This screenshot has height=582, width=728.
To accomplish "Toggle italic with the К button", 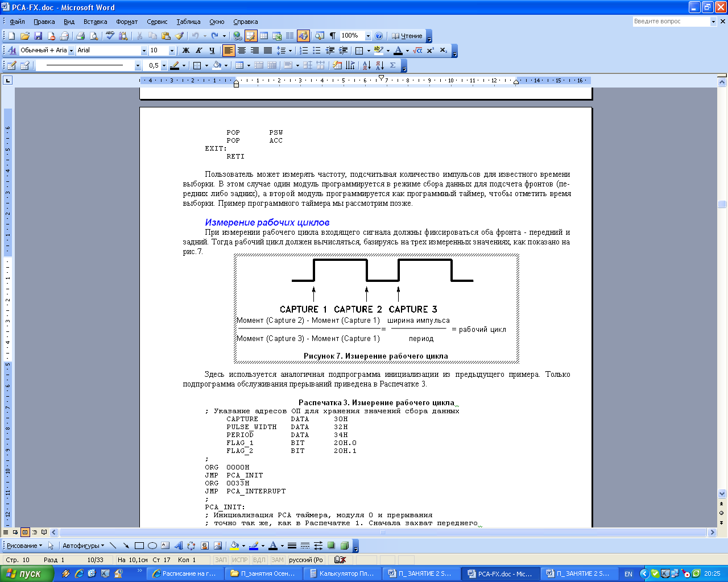I will click(x=198, y=51).
